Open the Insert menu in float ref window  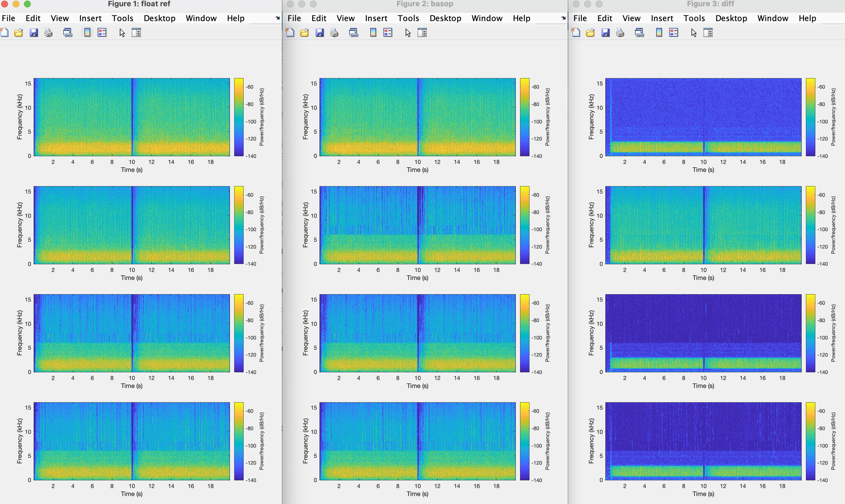[90, 18]
